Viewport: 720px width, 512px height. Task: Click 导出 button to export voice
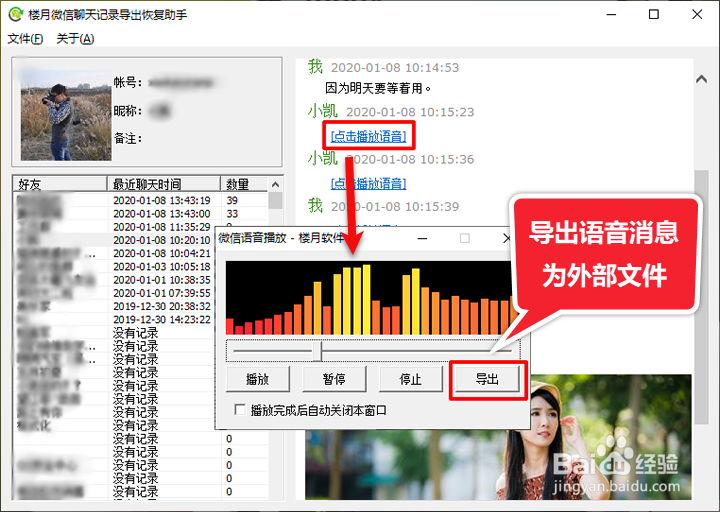point(487,379)
